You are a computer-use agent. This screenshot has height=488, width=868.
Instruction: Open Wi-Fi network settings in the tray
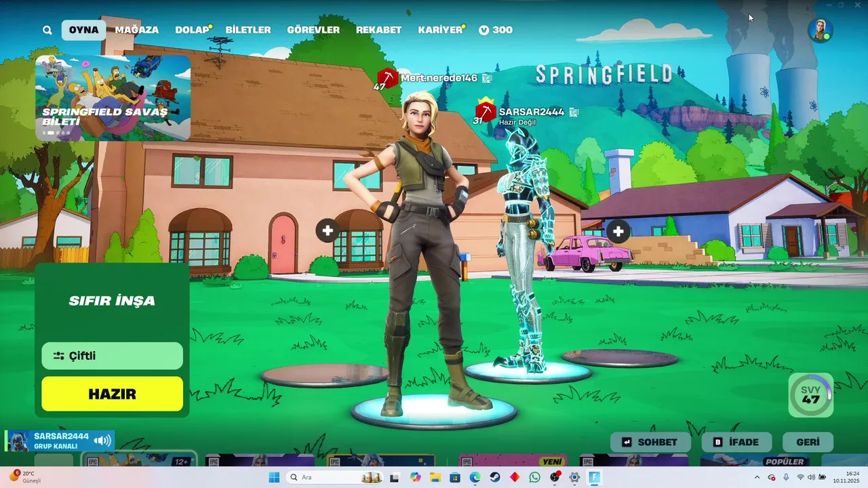point(800,477)
